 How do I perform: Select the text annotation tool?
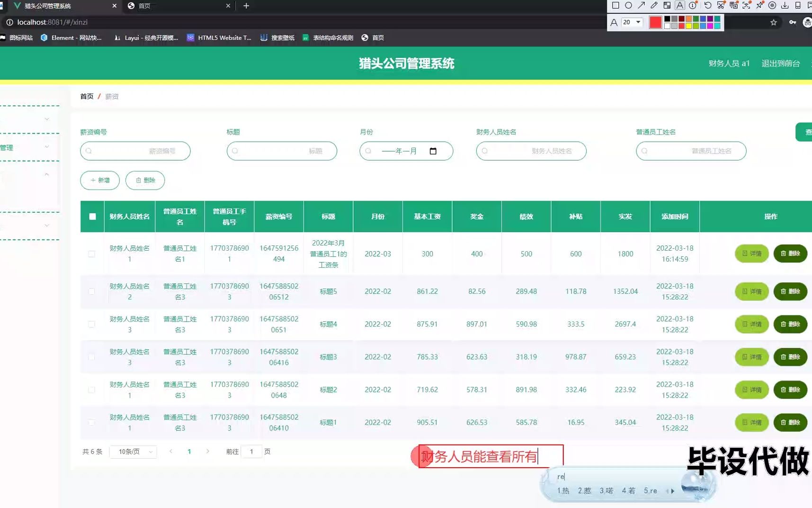point(680,5)
